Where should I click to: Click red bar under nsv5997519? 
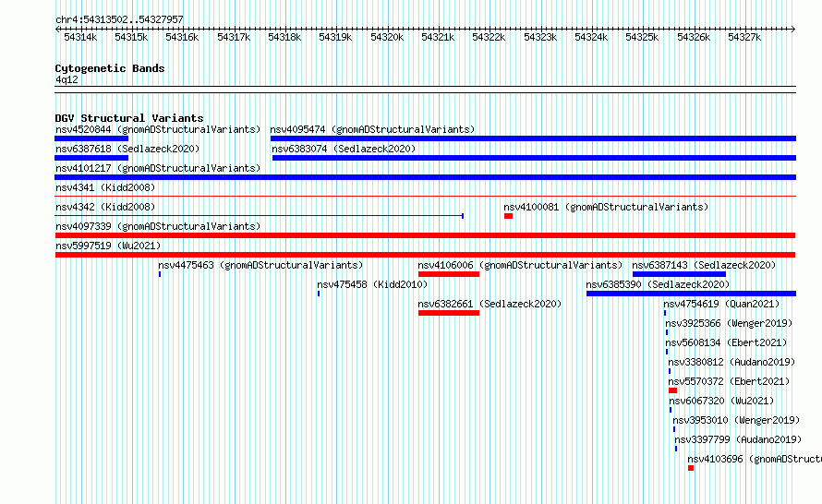click(425, 255)
